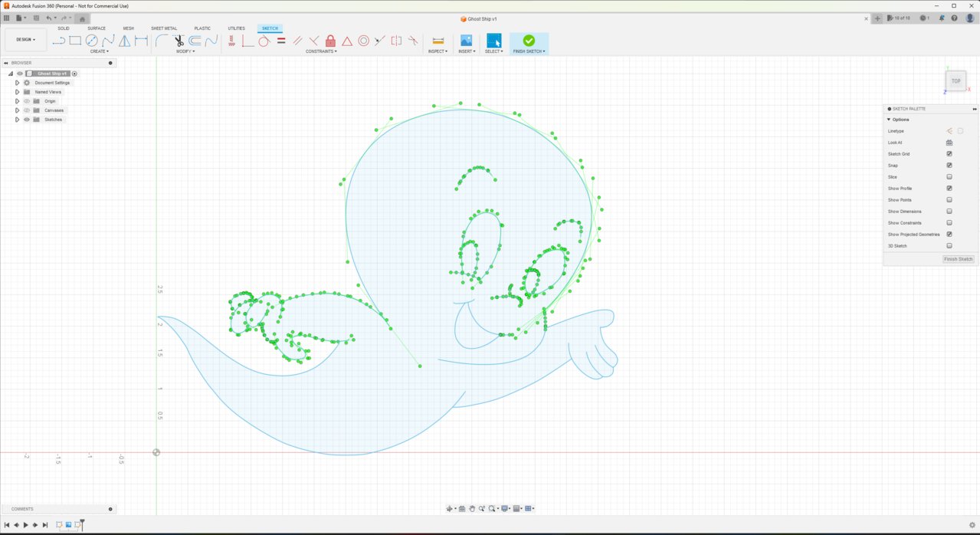This screenshot has width=980, height=535.
Task: Expand the Document Settings node
Action: [x=17, y=83]
